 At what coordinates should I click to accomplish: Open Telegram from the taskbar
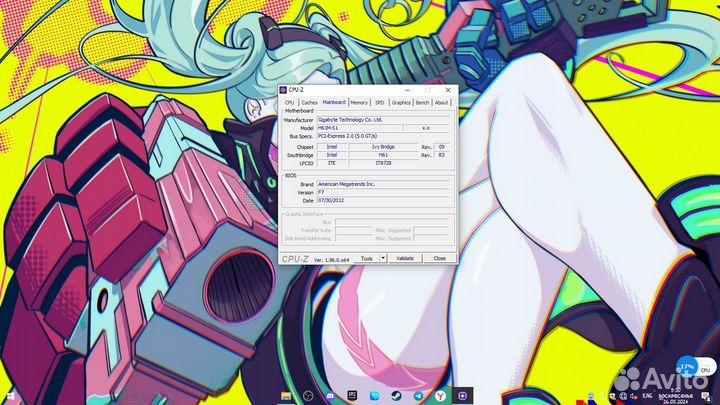pos(417,396)
